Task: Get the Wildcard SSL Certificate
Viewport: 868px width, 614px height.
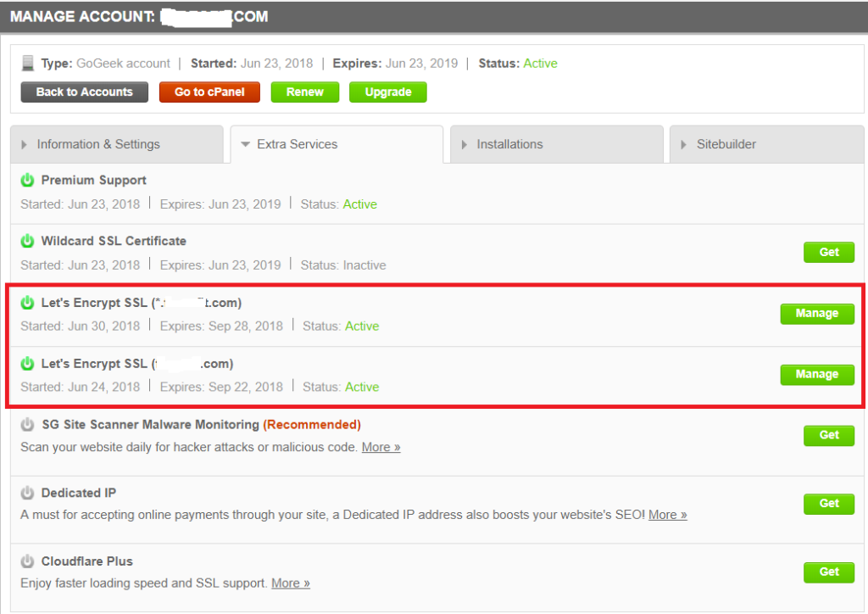Action: [x=828, y=252]
